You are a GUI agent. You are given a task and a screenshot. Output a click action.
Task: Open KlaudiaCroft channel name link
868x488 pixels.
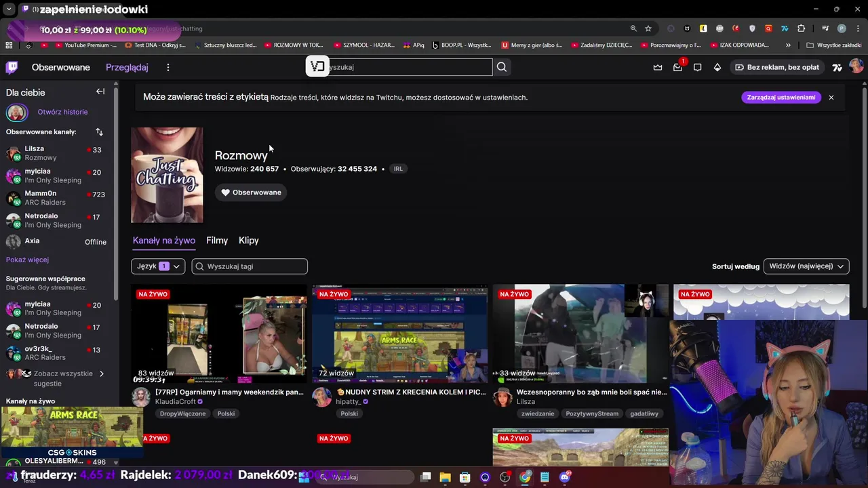[x=175, y=401]
